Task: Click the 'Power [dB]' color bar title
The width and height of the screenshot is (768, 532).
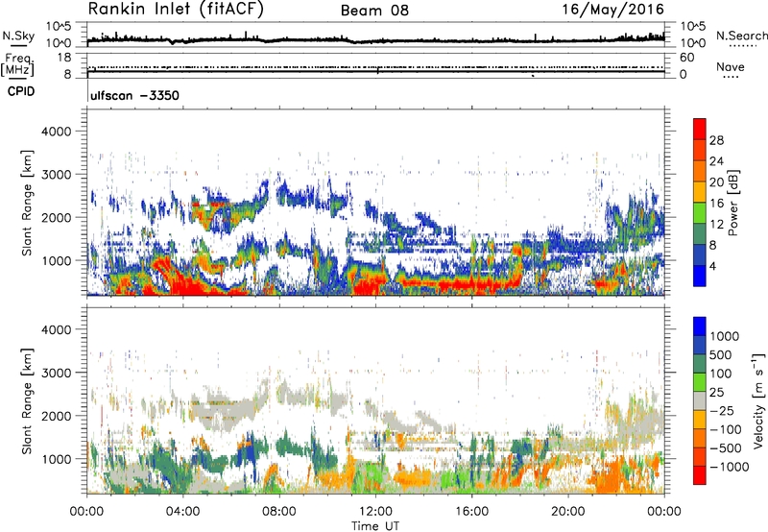Action: 732,203
